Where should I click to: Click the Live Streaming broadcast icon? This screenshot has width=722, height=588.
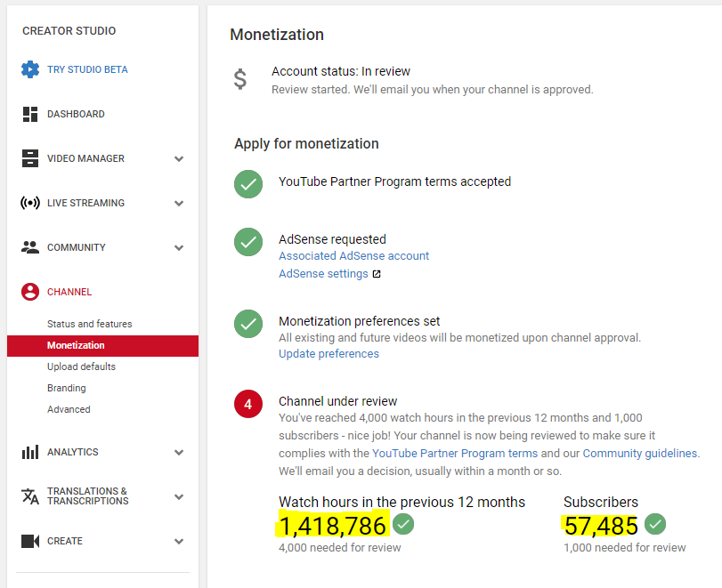(x=30, y=203)
